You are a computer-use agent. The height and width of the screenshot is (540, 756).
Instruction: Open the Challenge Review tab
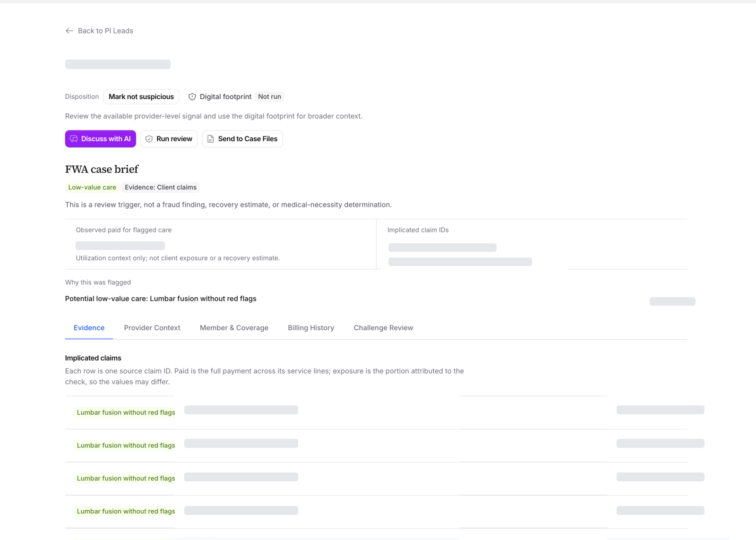tap(383, 328)
